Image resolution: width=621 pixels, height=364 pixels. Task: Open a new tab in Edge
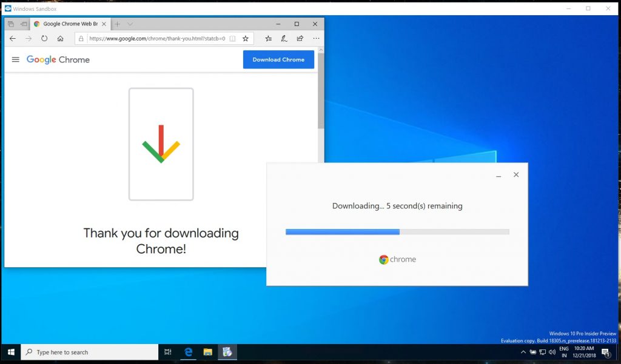point(117,24)
